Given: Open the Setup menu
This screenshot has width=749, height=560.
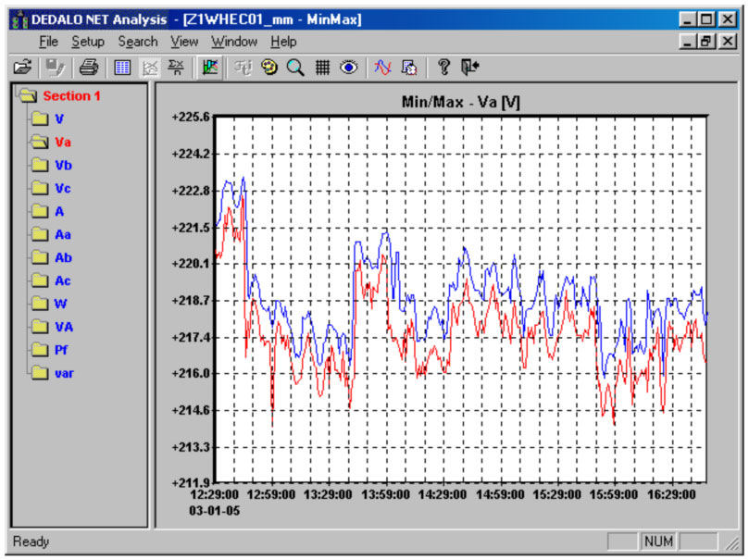Looking at the screenshot, I should coord(88,42).
